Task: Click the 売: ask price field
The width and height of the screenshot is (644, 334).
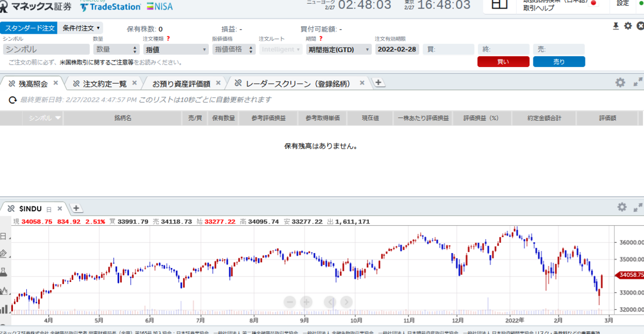Action: click(559, 49)
